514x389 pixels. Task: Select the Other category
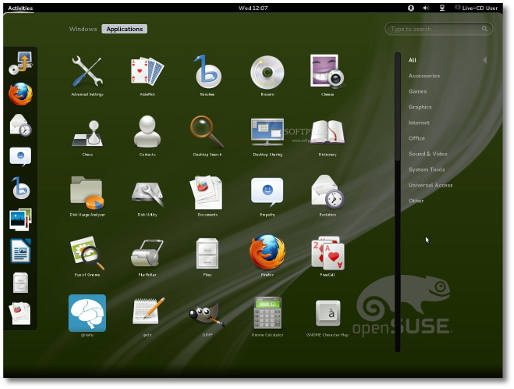tap(416, 201)
